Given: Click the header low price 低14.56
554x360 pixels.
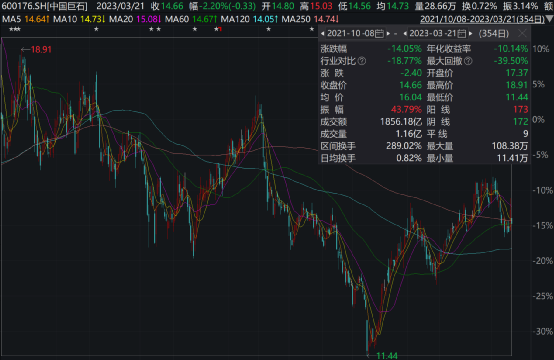Looking at the screenshot, I should 354,6.
